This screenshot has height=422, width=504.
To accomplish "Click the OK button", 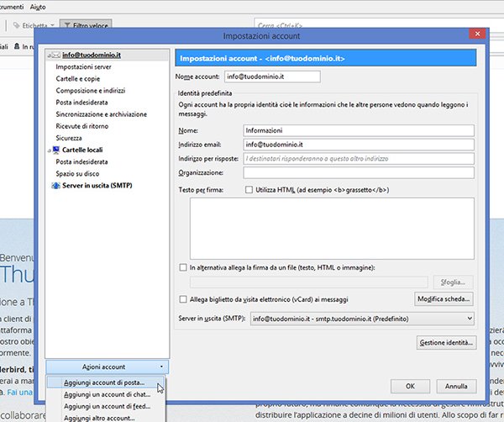I will click(x=410, y=386).
